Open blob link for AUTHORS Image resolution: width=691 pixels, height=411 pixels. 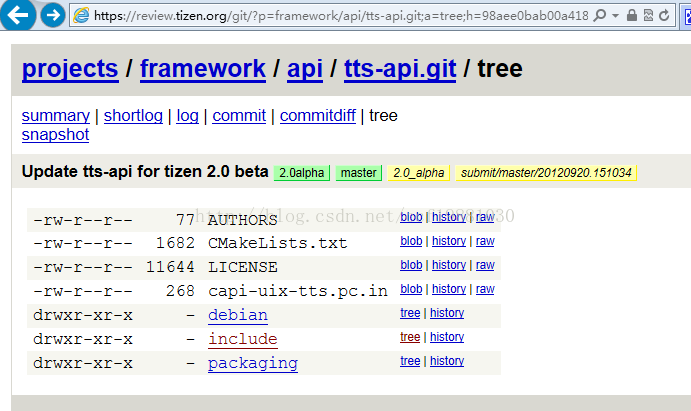tap(411, 217)
